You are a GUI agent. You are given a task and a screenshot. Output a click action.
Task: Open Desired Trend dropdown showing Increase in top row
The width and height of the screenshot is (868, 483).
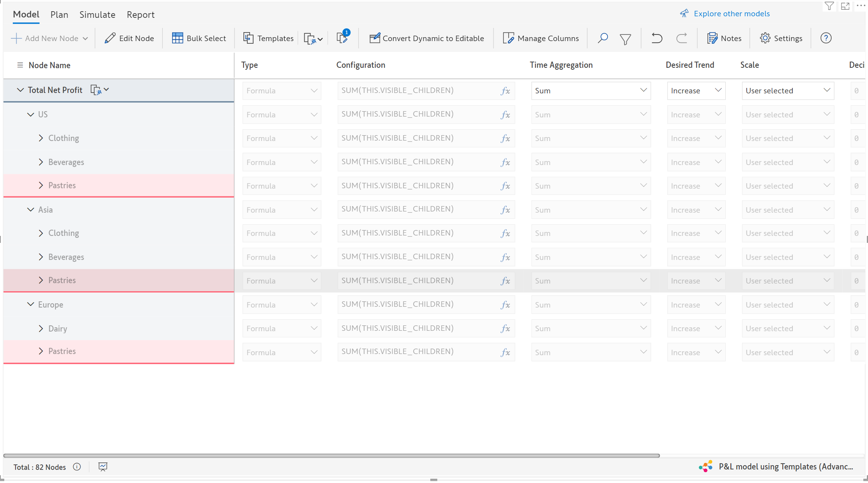tap(696, 91)
